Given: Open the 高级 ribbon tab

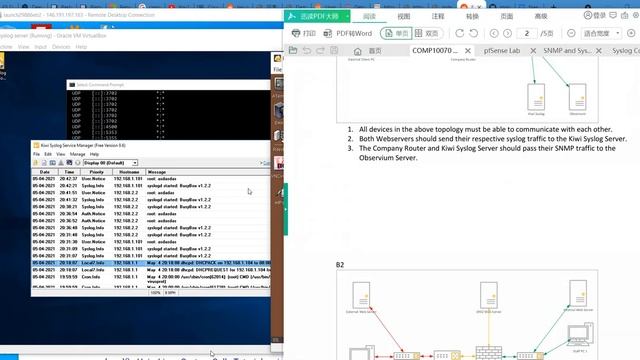Looking at the screenshot, I should tap(541, 16).
